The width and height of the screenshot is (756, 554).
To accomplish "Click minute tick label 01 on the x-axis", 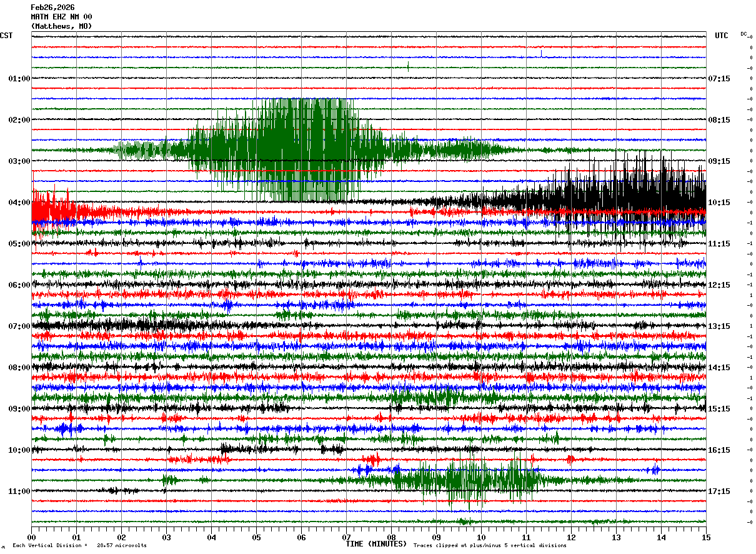I will click(77, 538).
